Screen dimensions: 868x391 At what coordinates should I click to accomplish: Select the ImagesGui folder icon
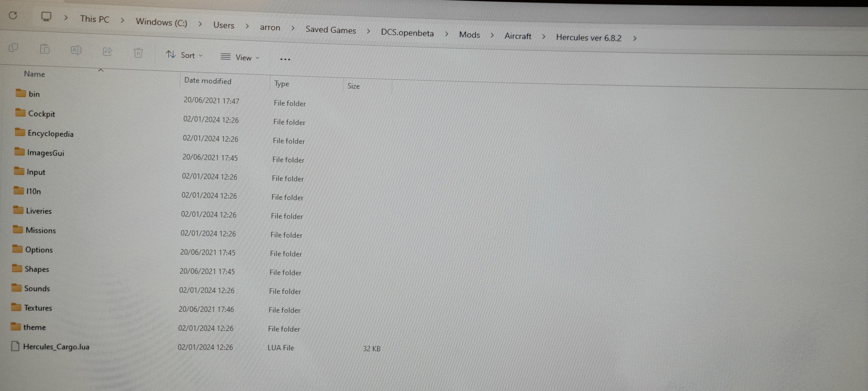tap(20, 151)
